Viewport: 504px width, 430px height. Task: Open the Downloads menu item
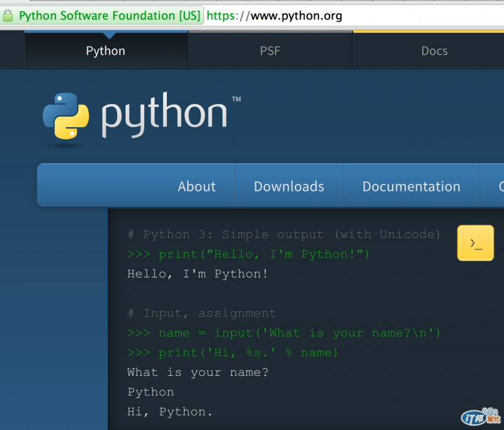[289, 186]
